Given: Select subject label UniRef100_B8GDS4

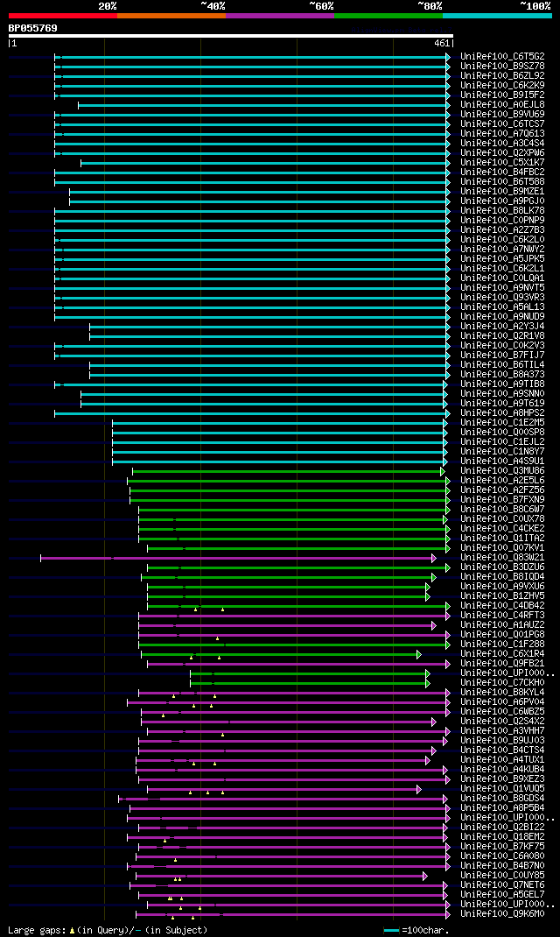Looking at the screenshot, I should click(502, 799).
